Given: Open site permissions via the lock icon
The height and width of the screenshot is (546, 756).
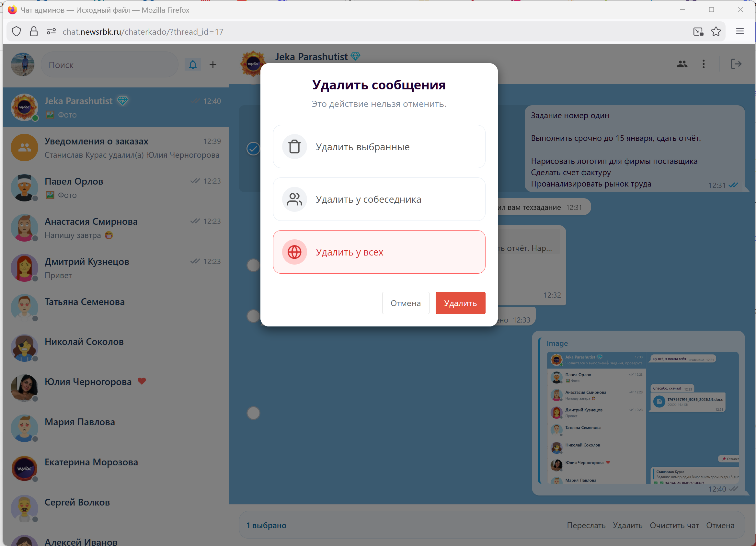Looking at the screenshot, I should (x=34, y=31).
